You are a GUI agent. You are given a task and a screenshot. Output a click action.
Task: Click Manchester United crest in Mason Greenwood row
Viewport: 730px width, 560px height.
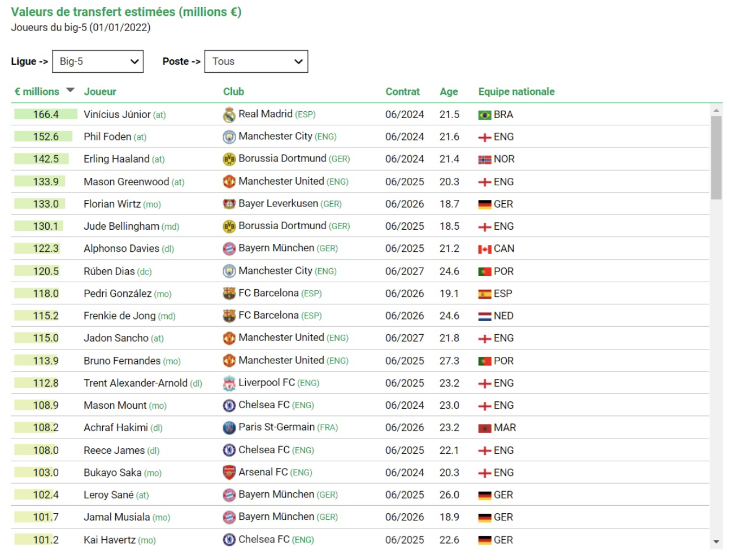tap(229, 182)
